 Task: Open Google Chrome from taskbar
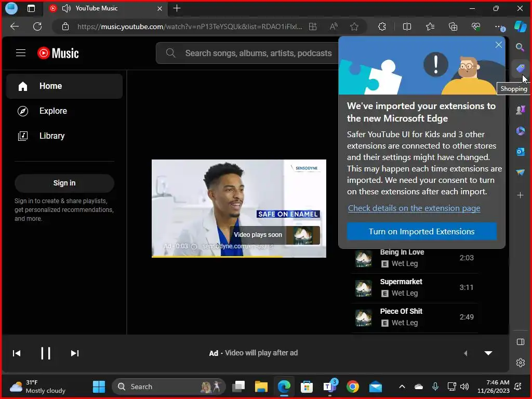click(x=353, y=387)
